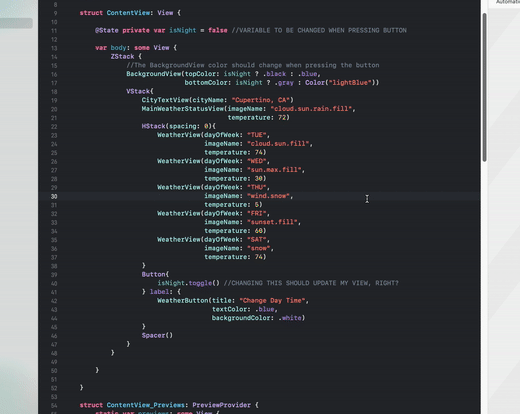Click the "sun.max.fill" image name string
The height and width of the screenshot is (414, 520).
coord(274,170)
